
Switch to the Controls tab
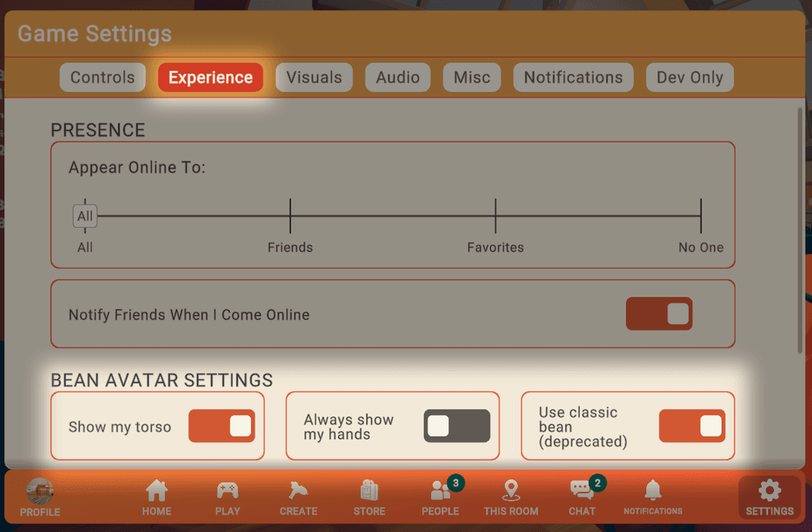(102, 78)
